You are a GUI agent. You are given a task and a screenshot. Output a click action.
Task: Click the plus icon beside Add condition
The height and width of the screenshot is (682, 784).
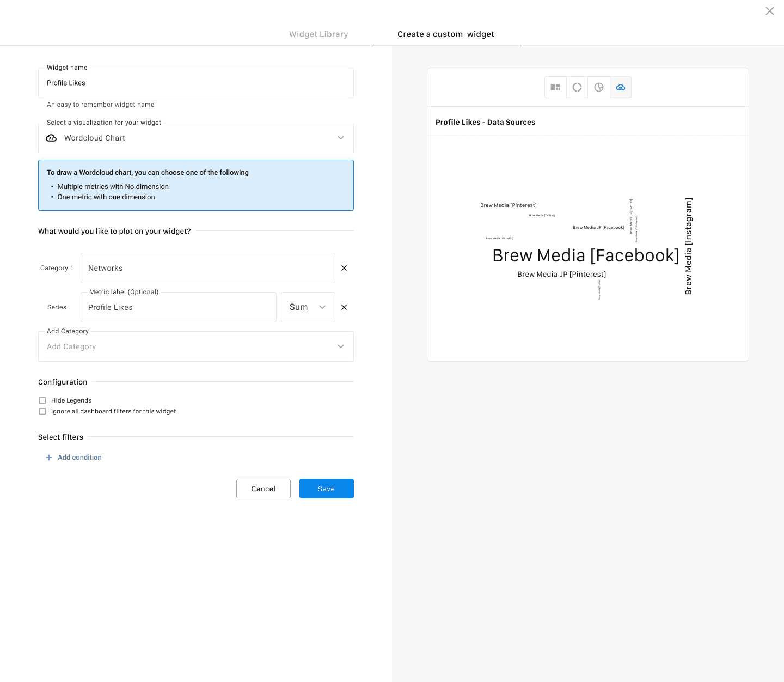click(49, 458)
